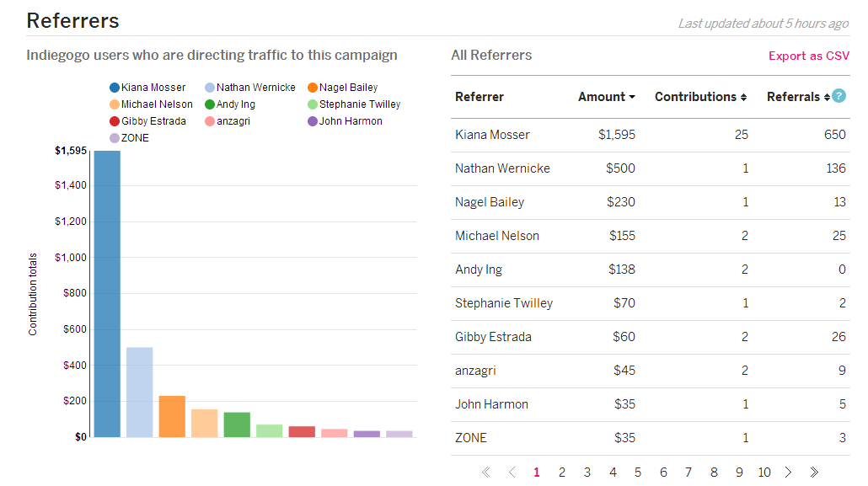The height and width of the screenshot is (486, 868).
Task: Jump to last page arrow
Action: [x=814, y=473]
